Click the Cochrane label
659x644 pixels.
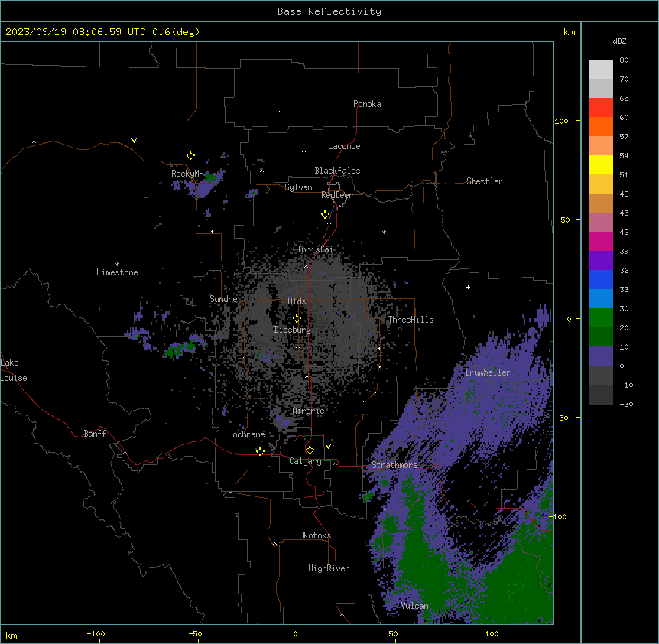pyautogui.click(x=246, y=434)
